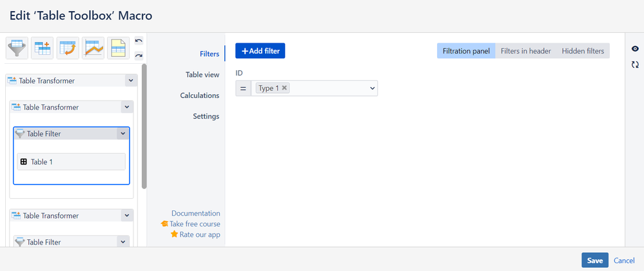Select the Table 1 item
The image size is (644, 271).
[71, 161]
